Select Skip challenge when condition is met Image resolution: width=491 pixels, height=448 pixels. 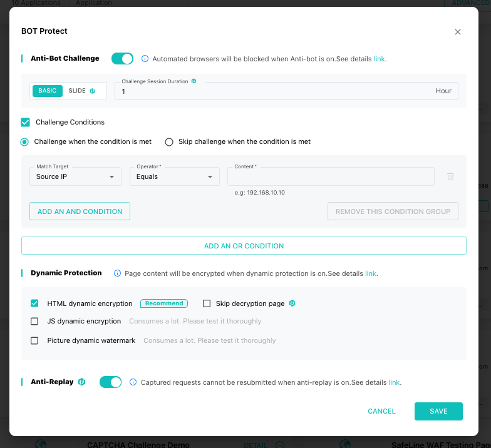[x=169, y=141]
